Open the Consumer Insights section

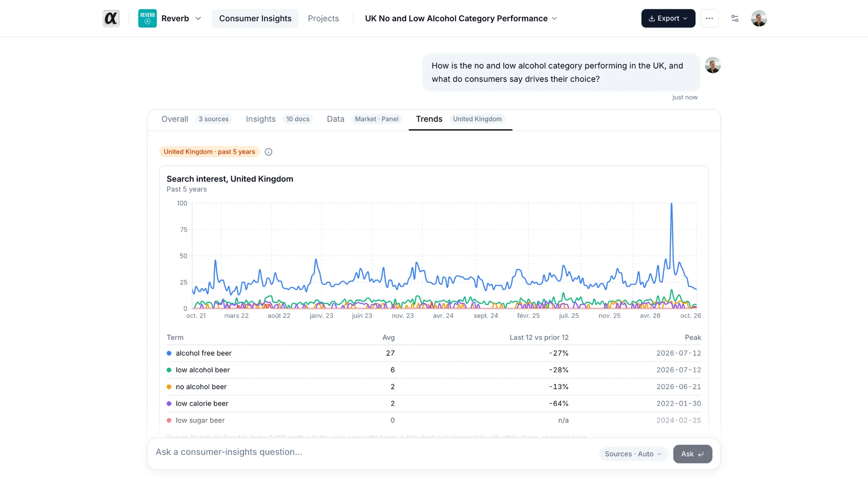point(255,18)
